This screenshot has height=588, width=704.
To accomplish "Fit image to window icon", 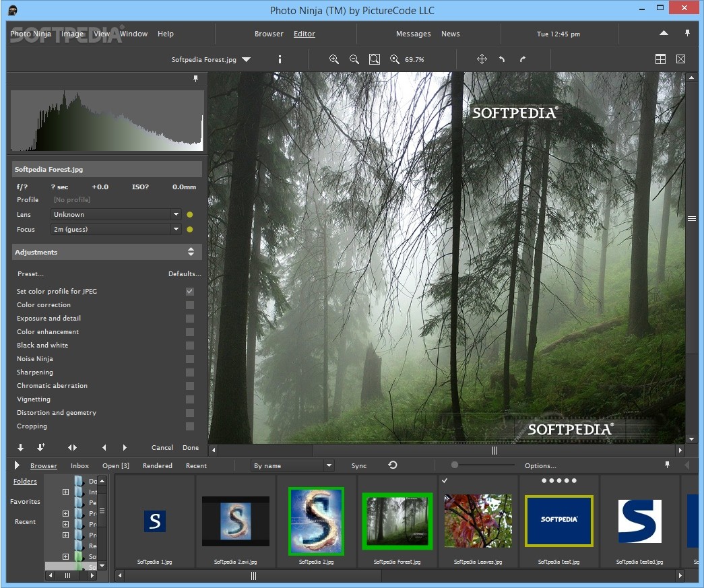I will tap(375, 59).
